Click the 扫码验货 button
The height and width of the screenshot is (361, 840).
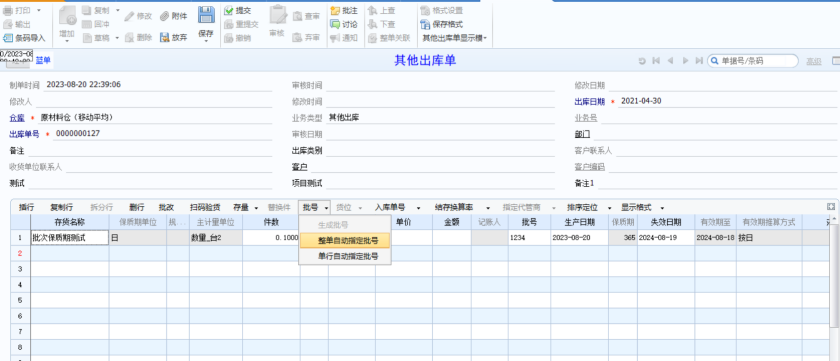pyautogui.click(x=205, y=207)
